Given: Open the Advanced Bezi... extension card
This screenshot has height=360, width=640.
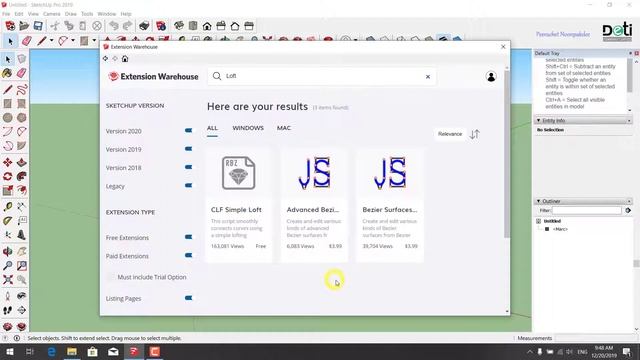Looking at the screenshot, I should pos(314,205).
